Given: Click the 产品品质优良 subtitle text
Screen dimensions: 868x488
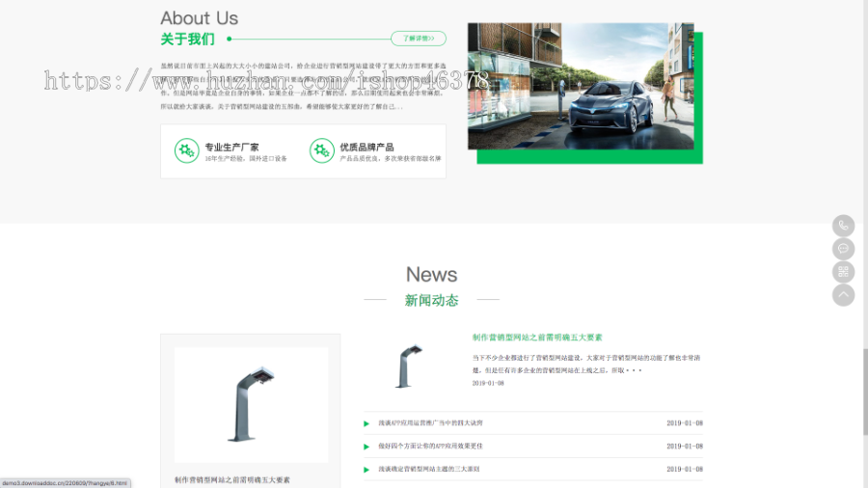Looking at the screenshot, I should (x=391, y=159).
